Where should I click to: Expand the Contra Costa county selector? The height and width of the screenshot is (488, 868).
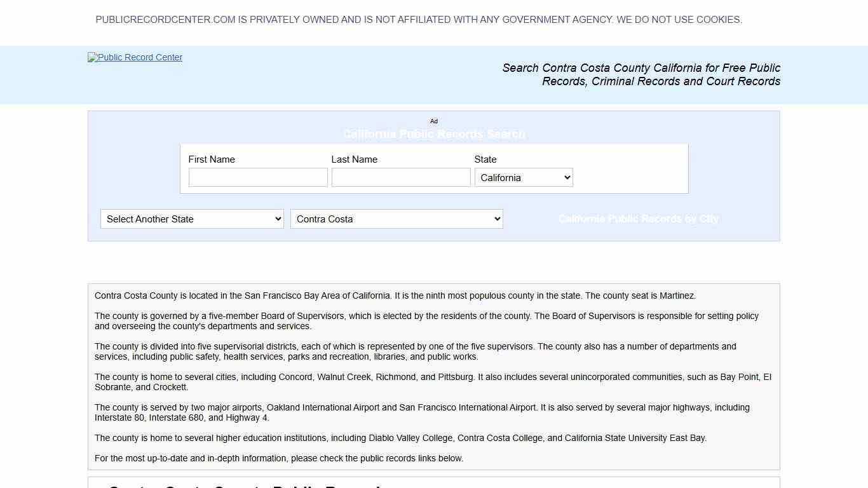click(397, 219)
